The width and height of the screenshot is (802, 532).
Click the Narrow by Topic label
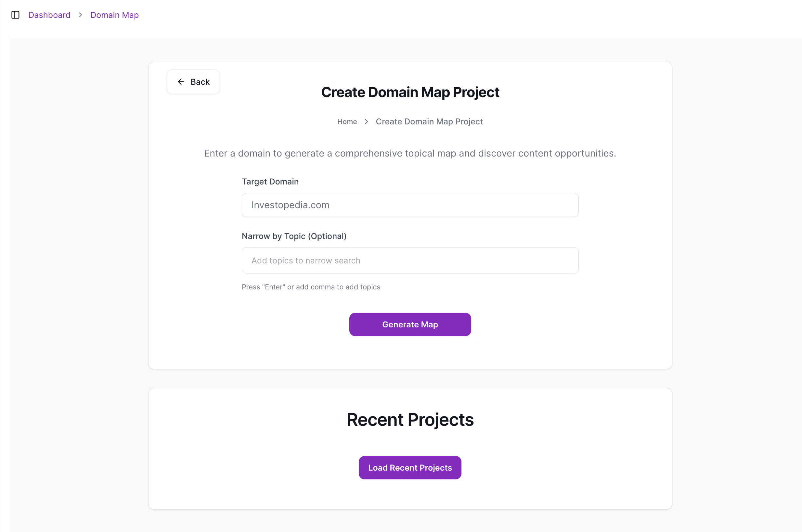[x=294, y=236]
